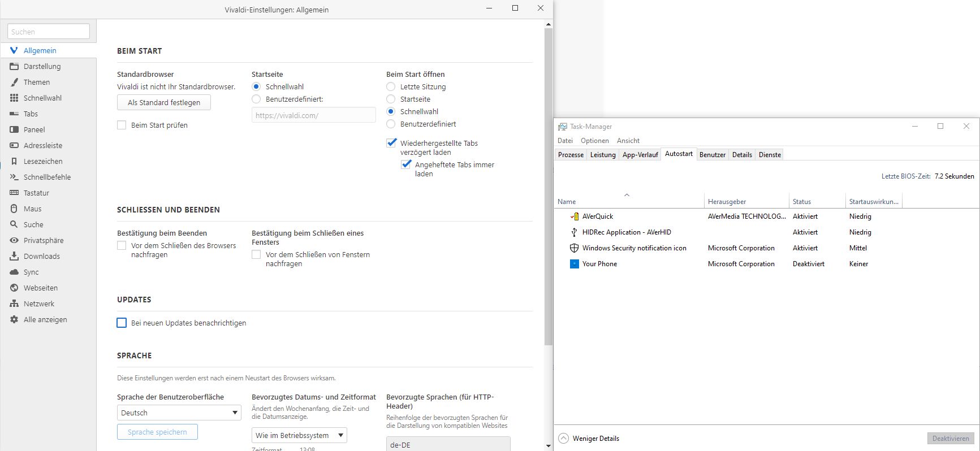The width and height of the screenshot is (980, 451).
Task: Check Vor dem Schließen des Browsers nachfragen
Action: tap(122, 245)
